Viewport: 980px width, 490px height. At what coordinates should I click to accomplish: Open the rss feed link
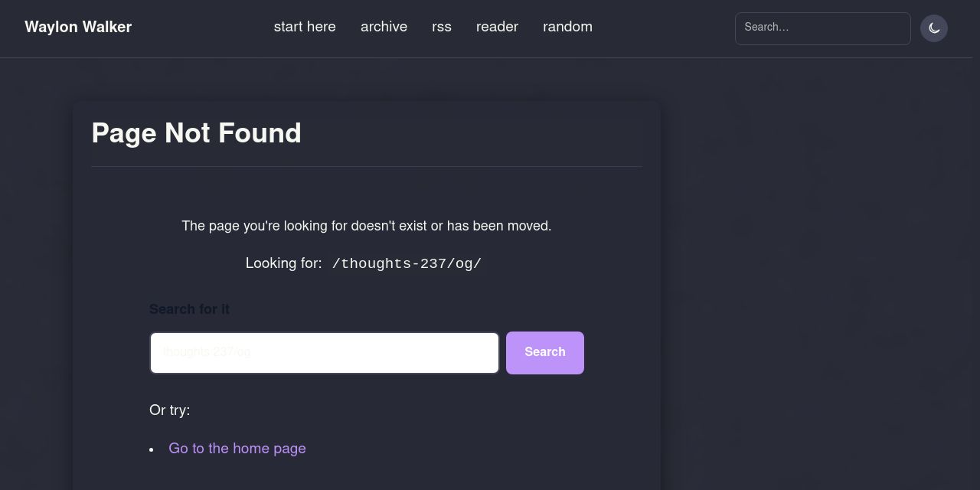click(442, 27)
